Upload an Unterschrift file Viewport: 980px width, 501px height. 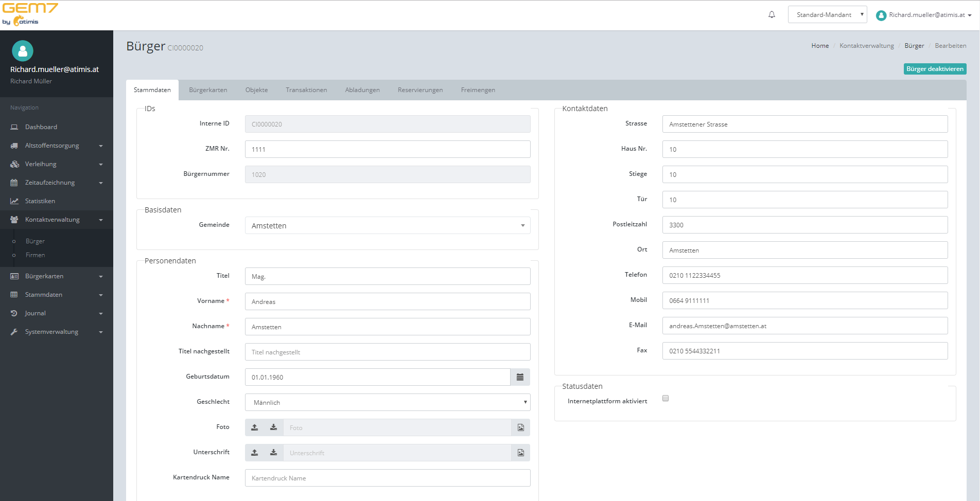255,453
